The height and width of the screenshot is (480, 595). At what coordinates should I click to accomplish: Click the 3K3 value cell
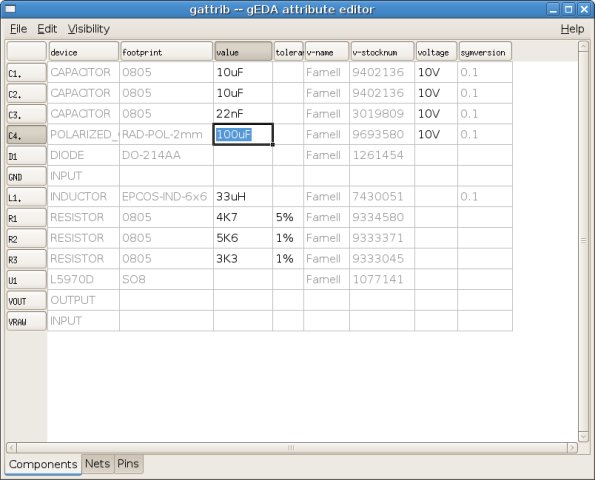pyautogui.click(x=243, y=259)
